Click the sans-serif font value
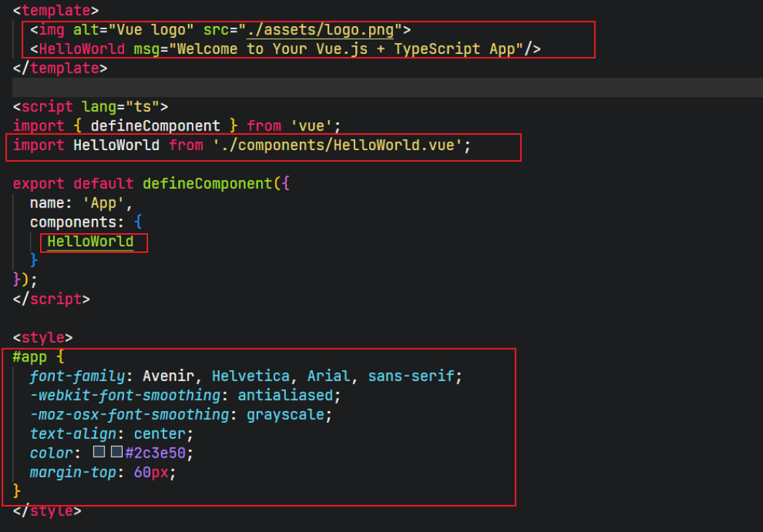The image size is (763, 532). coord(411,376)
